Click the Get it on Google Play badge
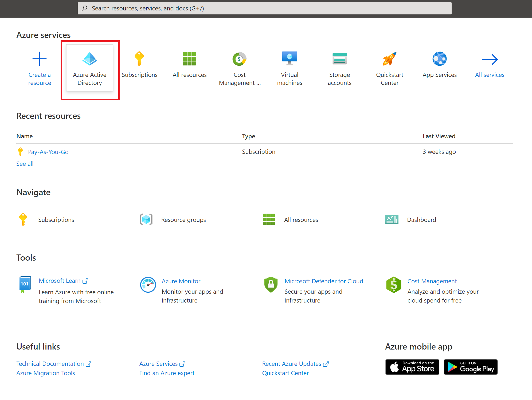This screenshot has height=400, width=532. tap(471, 367)
